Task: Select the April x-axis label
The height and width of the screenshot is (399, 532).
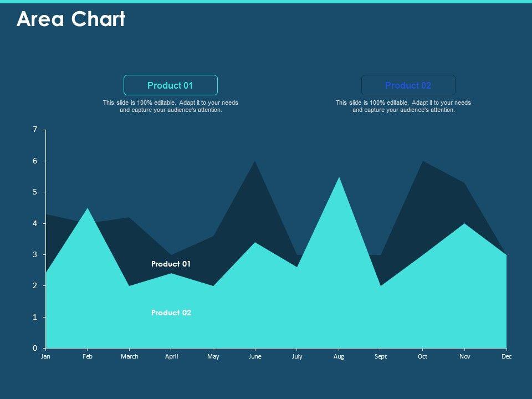Action: coord(171,356)
